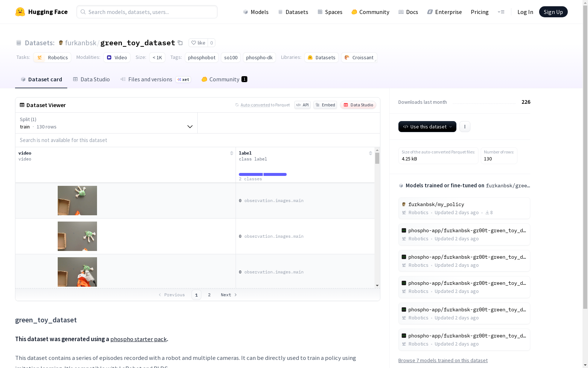
Task: Open the second row video thumbnail
Action: (77, 236)
